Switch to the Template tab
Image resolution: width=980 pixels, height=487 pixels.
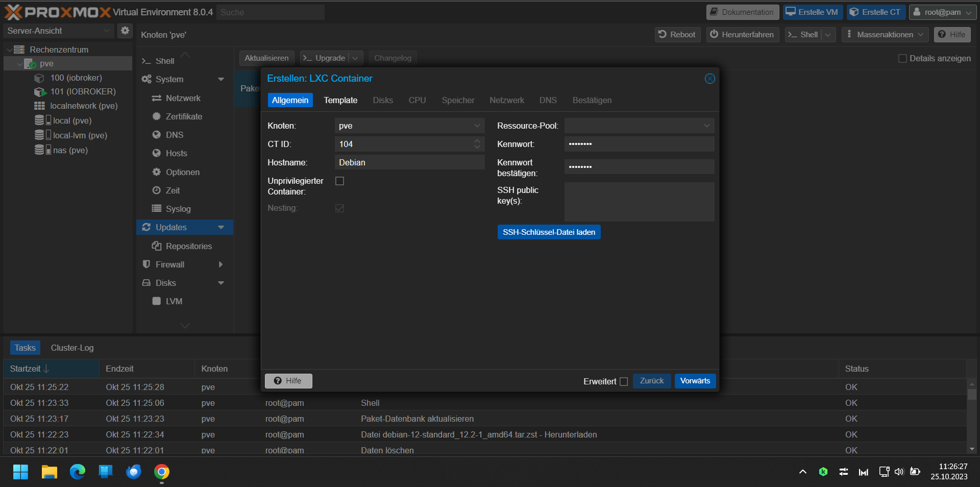(x=340, y=100)
